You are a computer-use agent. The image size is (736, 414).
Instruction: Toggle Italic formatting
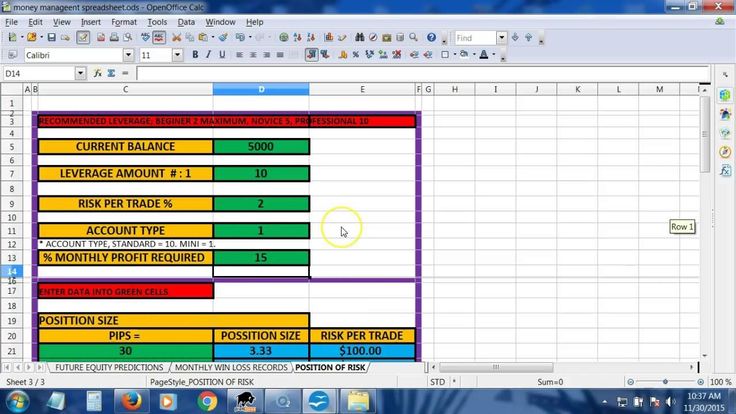pyautogui.click(x=208, y=55)
